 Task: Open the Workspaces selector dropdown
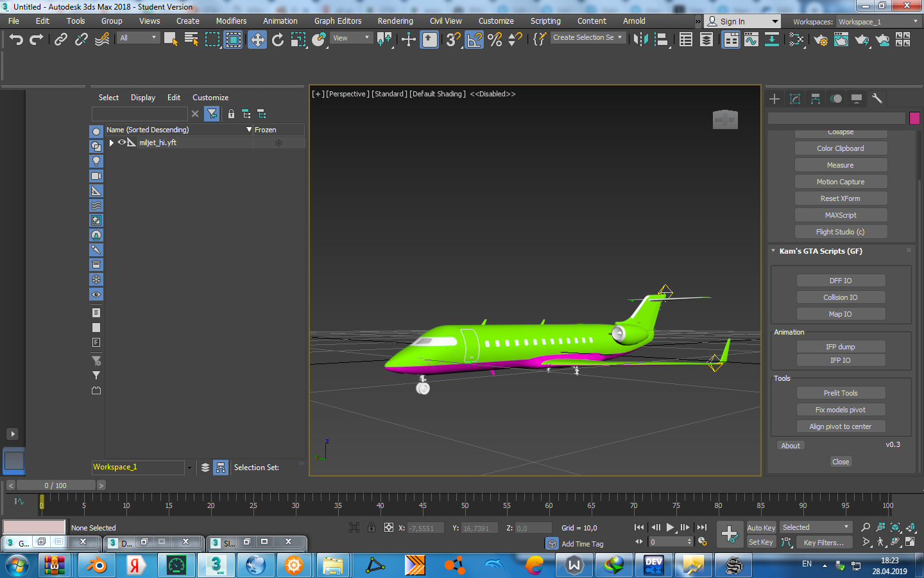click(878, 21)
